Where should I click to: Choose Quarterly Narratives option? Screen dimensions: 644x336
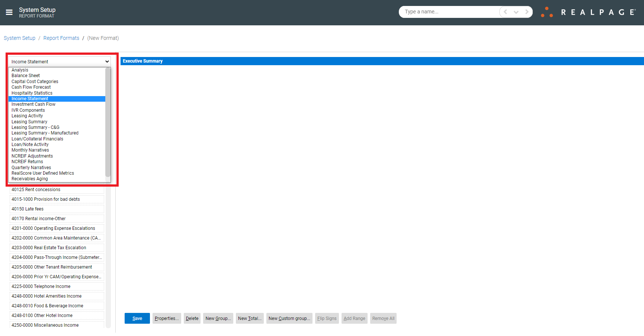coord(57,168)
